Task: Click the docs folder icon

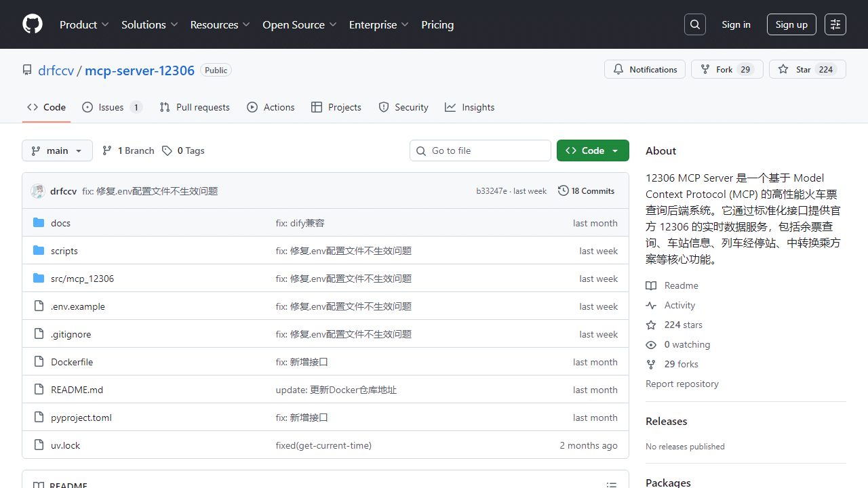Action: coord(39,223)
